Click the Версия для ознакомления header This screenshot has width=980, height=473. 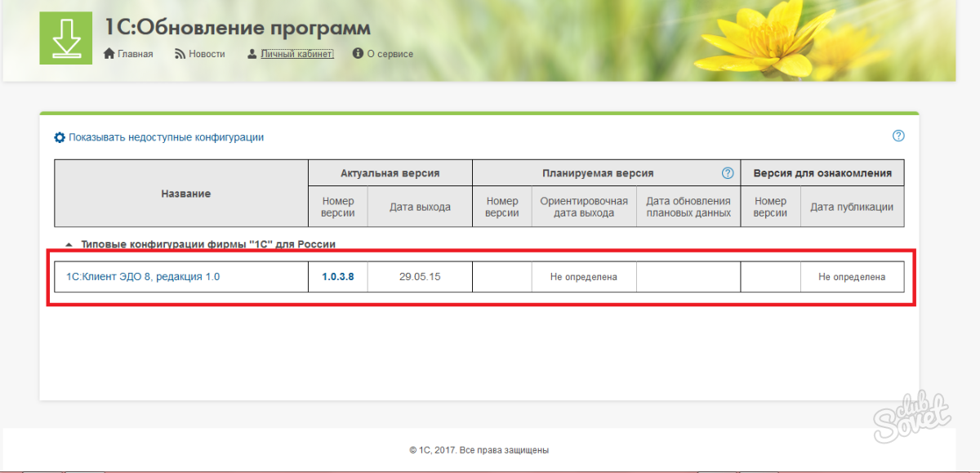822,173
